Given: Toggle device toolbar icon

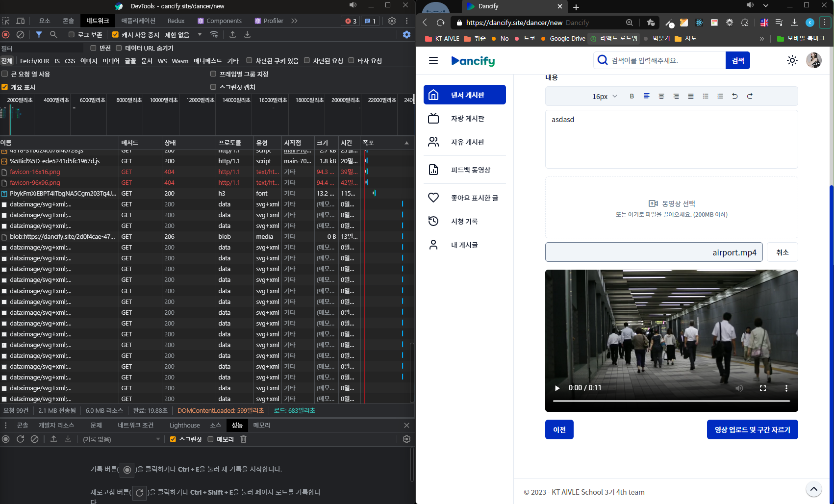Looking at the screenshot, I should pyautogui.click(x=21, y=21).
